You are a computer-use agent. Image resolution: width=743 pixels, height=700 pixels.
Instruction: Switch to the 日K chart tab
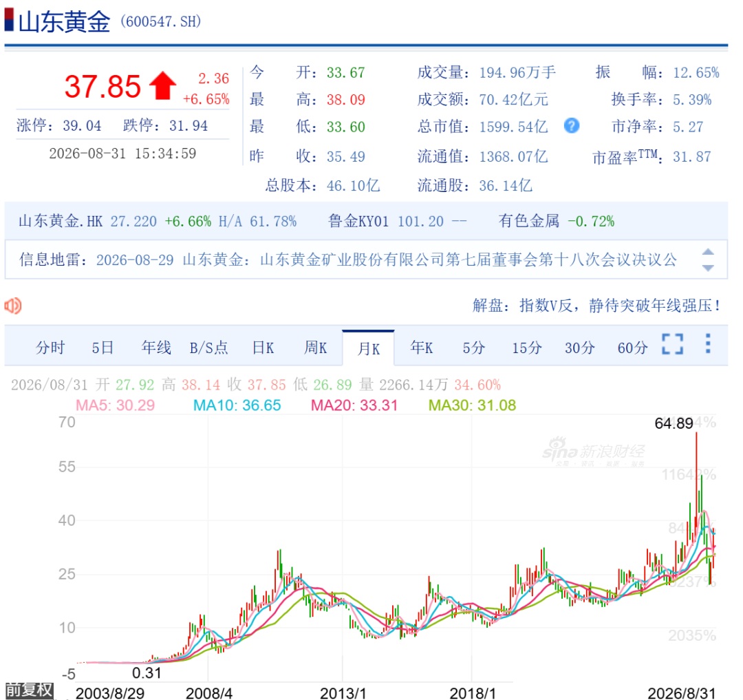[263, 348]
